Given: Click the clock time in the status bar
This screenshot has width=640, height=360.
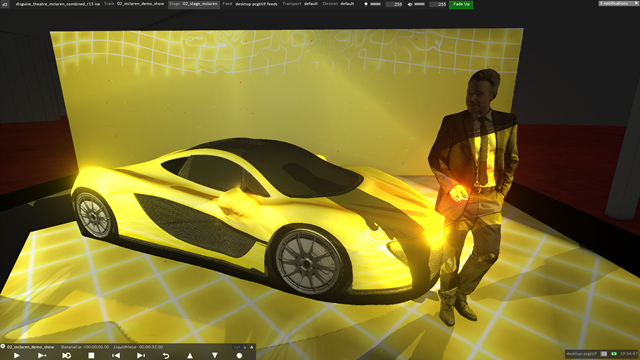Looking at the screenshot, I should (628, 353).
